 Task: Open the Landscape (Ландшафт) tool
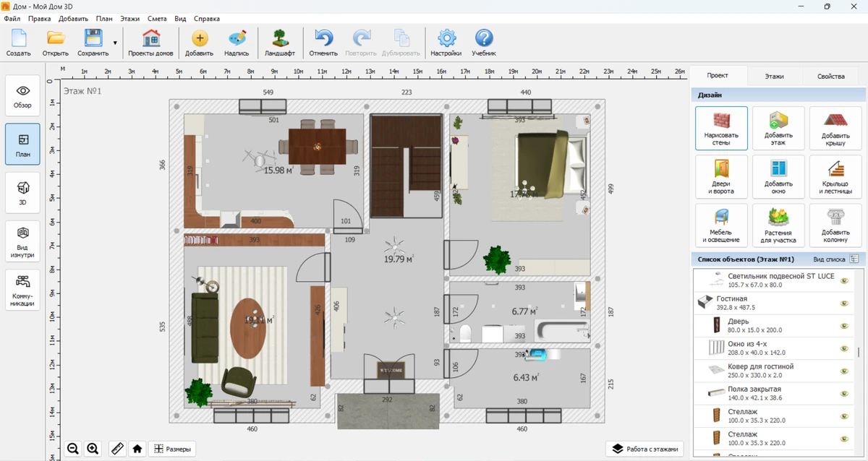click(x=279, y=43)
